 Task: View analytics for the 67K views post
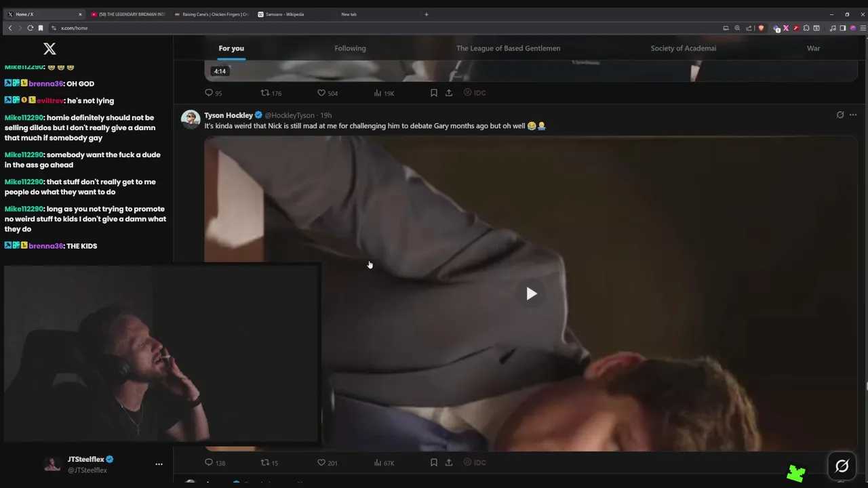(384, 462)
